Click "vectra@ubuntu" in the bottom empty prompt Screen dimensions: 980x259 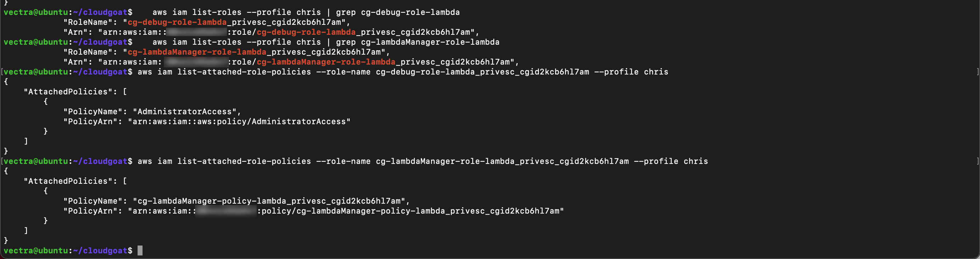click(36, 250)
